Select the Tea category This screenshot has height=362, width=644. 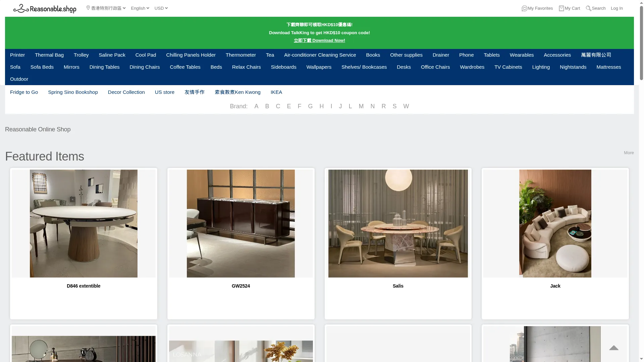click(x=270, y=55)
